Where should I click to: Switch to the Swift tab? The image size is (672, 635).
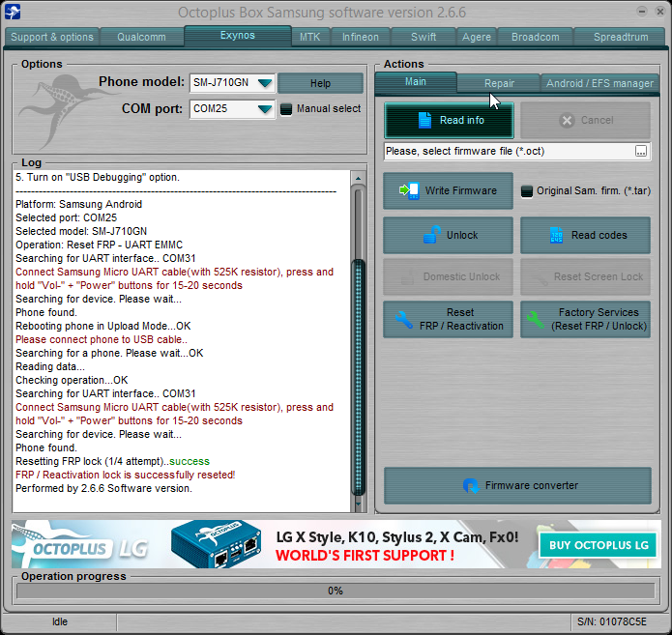click(x=424, y=37)
